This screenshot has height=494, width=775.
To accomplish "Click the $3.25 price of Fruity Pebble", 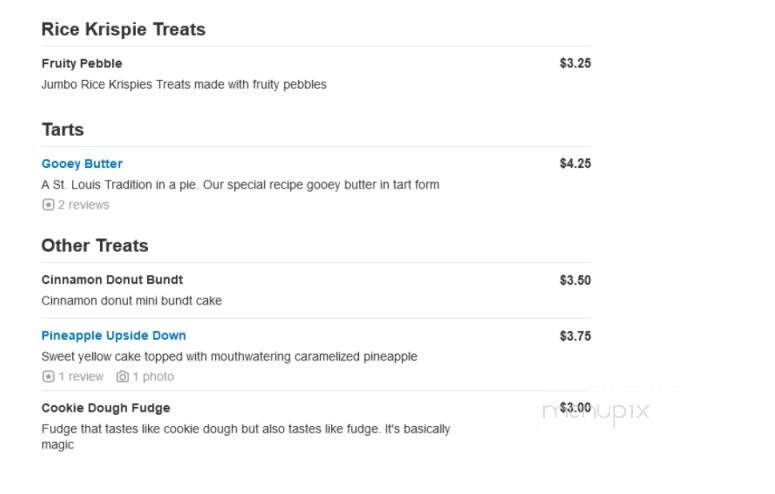I will pos(575,63).
